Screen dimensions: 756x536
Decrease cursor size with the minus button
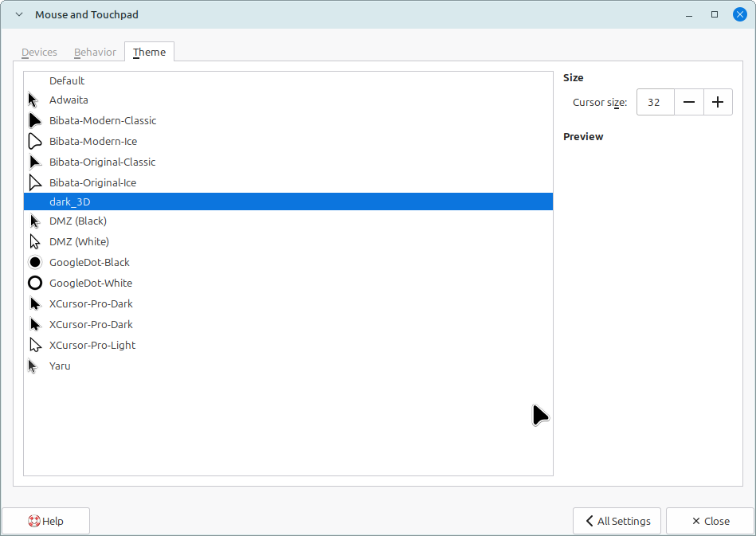689,102
